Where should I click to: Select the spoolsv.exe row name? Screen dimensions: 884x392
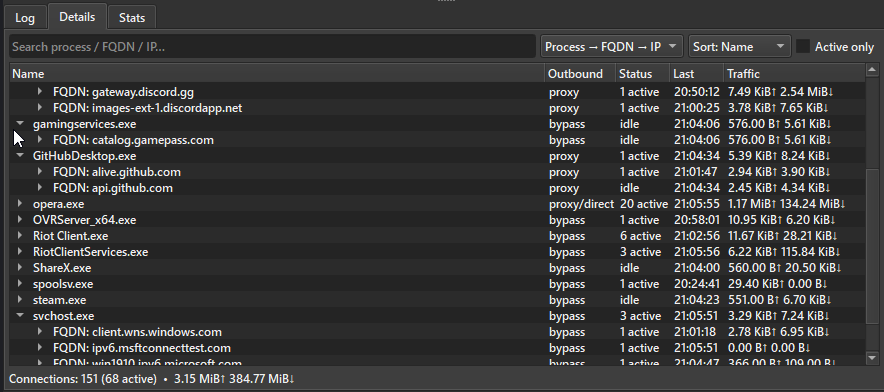63,284
